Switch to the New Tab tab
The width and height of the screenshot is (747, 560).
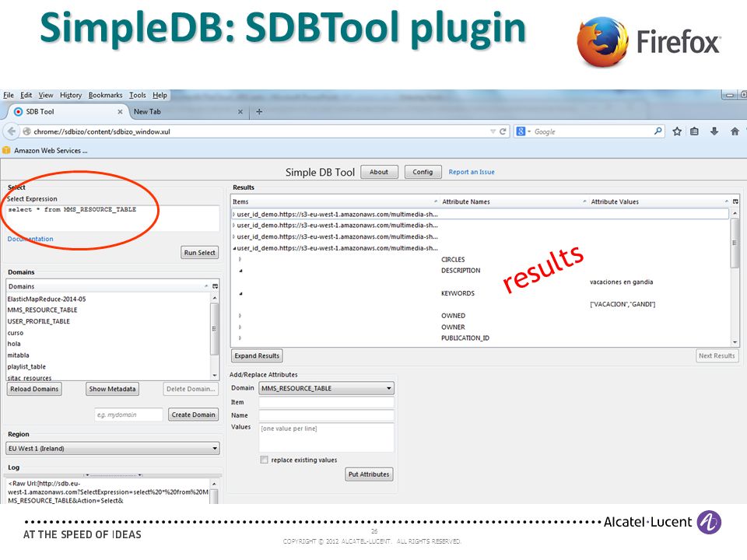(x=188, y=112)
